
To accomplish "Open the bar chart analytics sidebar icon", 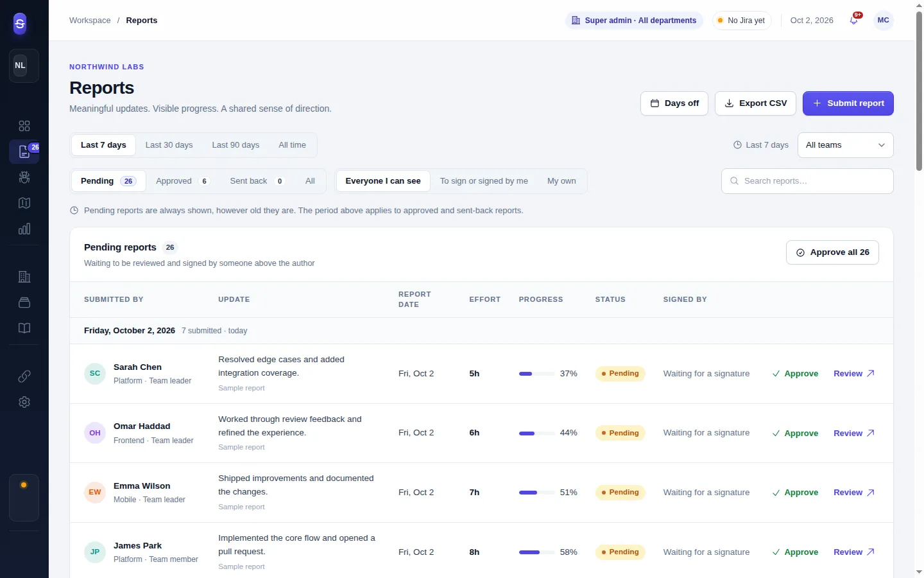I will [x=24, y=229].
